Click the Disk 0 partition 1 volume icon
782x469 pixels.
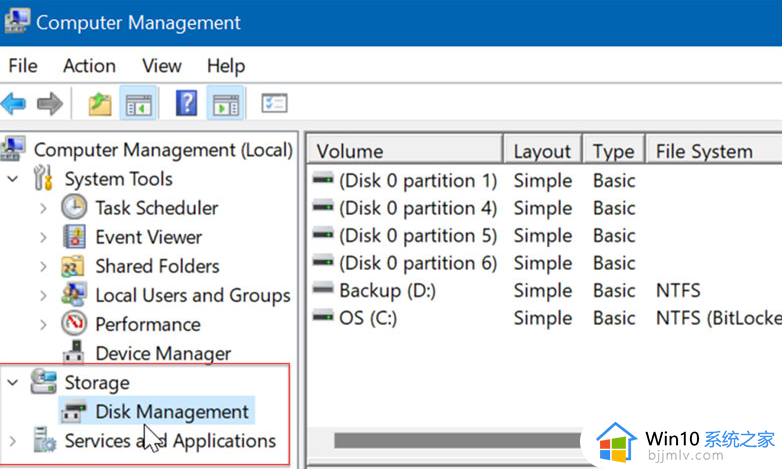click(323, 179)
